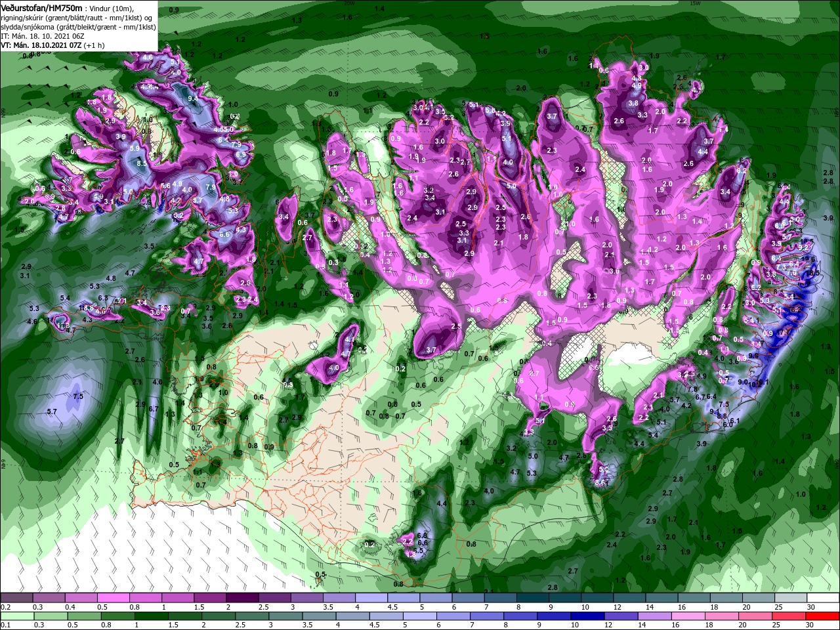Image resolution: width=840 pixels, height=630 pixels.
Task: Click the 'Vindur (10m)' text in header
Action: coord(111,8)
